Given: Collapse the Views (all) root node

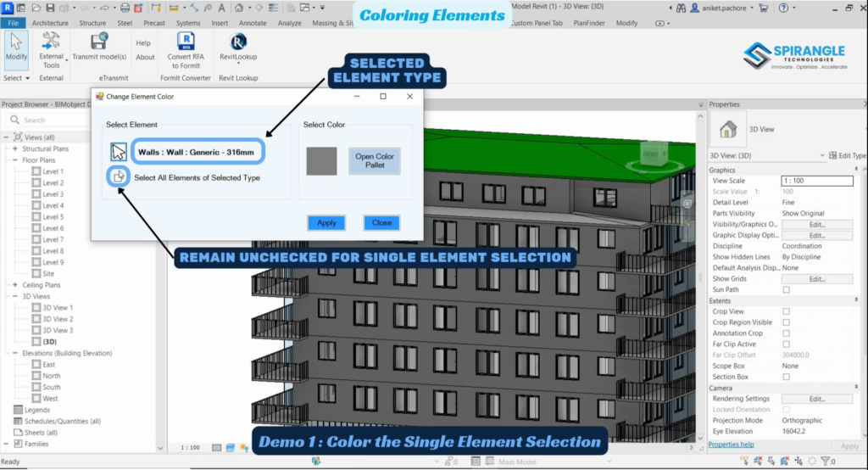Looking at the screenshot, I should 6,137.
